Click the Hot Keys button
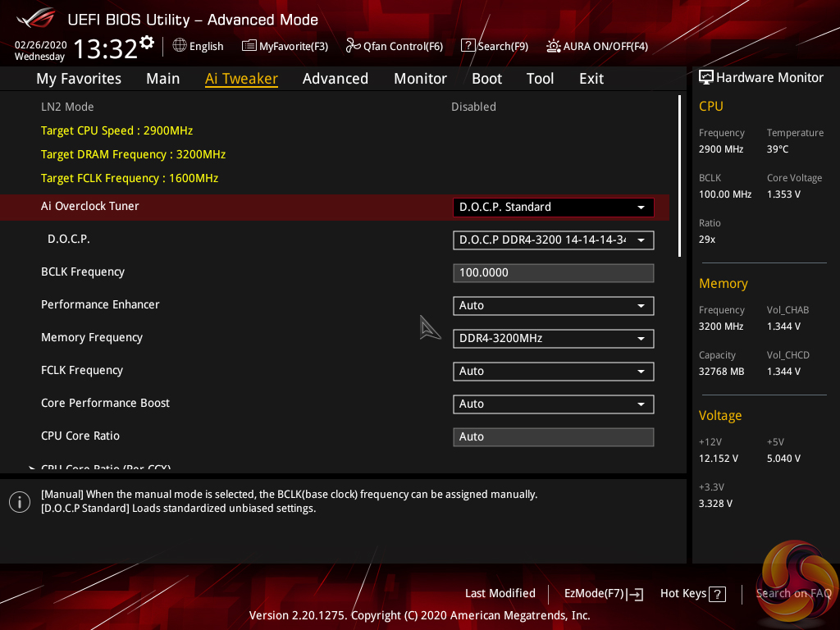Image resolution: width=840 pixels, height=630 pixels. (692, 594)
